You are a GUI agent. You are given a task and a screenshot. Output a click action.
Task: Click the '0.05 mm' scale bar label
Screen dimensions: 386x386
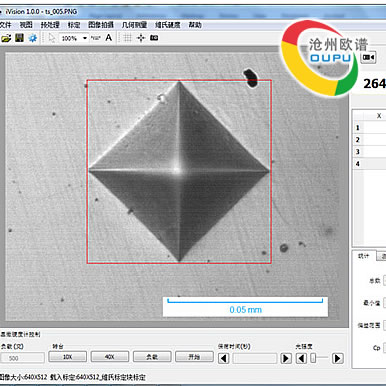click(245, 310)
